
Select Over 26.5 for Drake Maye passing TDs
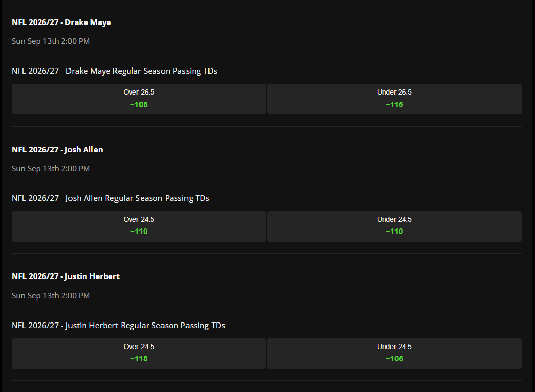(x=139, y=99)
